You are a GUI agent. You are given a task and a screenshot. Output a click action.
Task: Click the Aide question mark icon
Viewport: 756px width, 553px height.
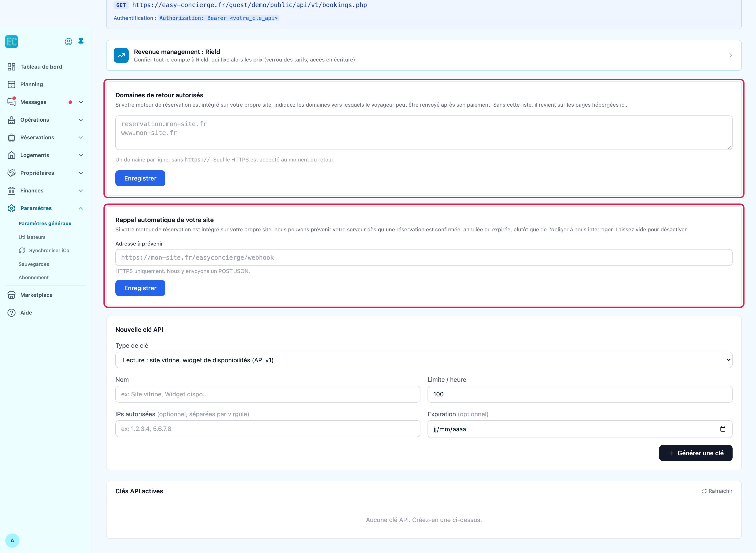11,313
